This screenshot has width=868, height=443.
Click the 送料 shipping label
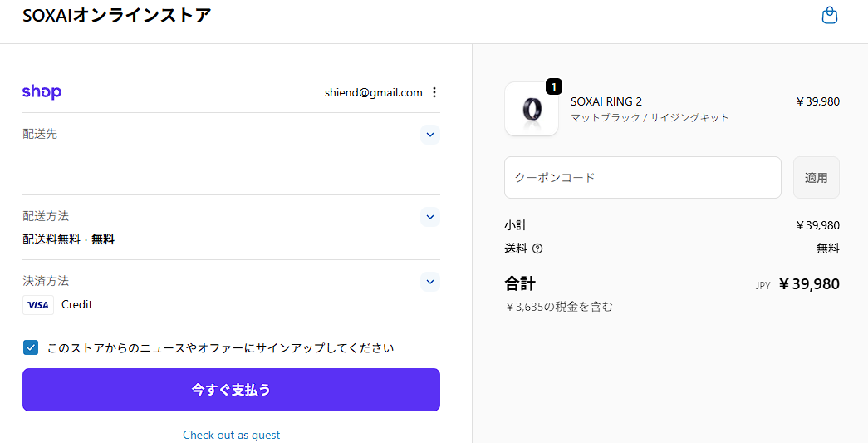pyautogui.click(x=516, y=249)
